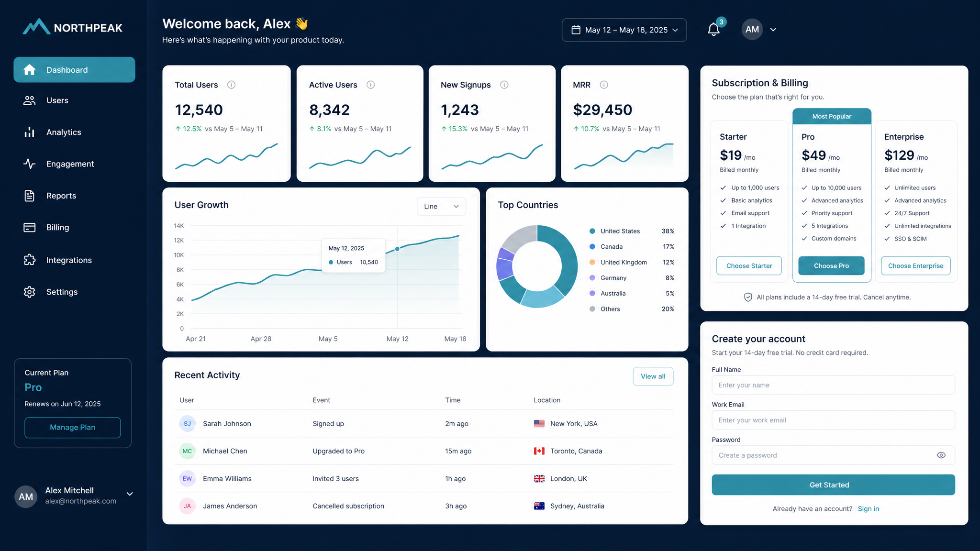Click the 'Upgraded to Pro' event cell
Viewport: 980px width, 551px height.
[338, 451]
